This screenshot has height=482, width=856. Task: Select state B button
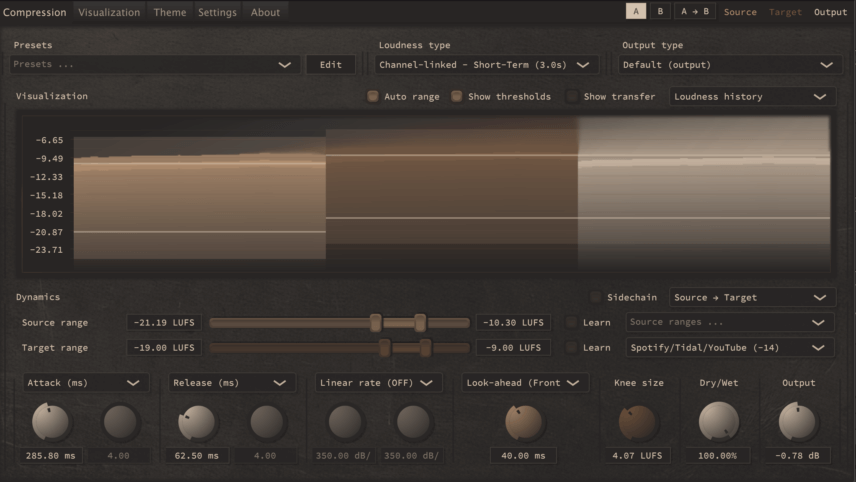pyautogui.click(x=660, y=11)
